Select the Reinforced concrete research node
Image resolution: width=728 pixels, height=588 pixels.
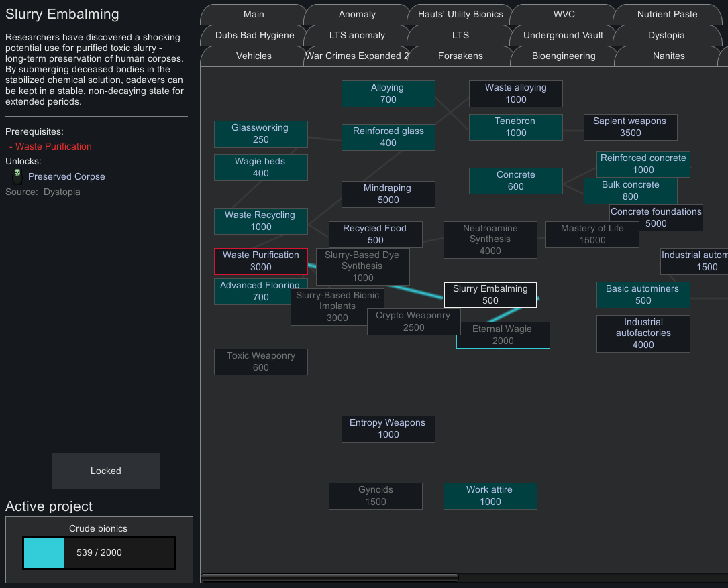click(643, 164)
